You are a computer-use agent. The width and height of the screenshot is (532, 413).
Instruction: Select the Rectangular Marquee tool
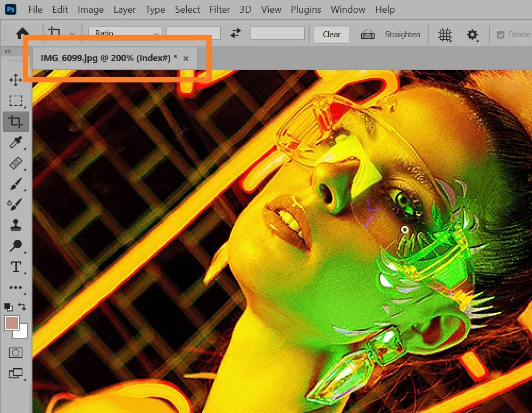[x=15, y=100]
